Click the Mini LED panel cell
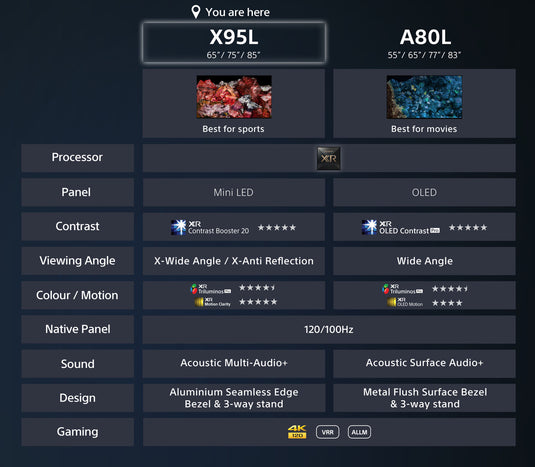Image resolution: width=535 pixels, height=467 pixels. click(234, 192)
